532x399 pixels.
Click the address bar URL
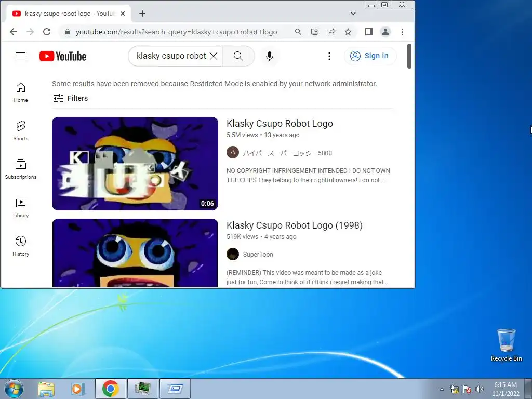(177, 32)
